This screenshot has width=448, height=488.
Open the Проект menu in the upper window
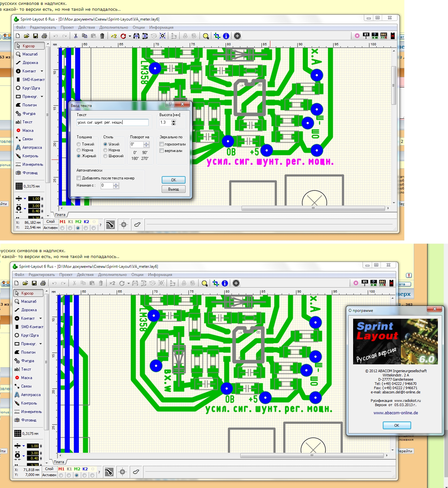pyautogui.click(x=67, y=27)
